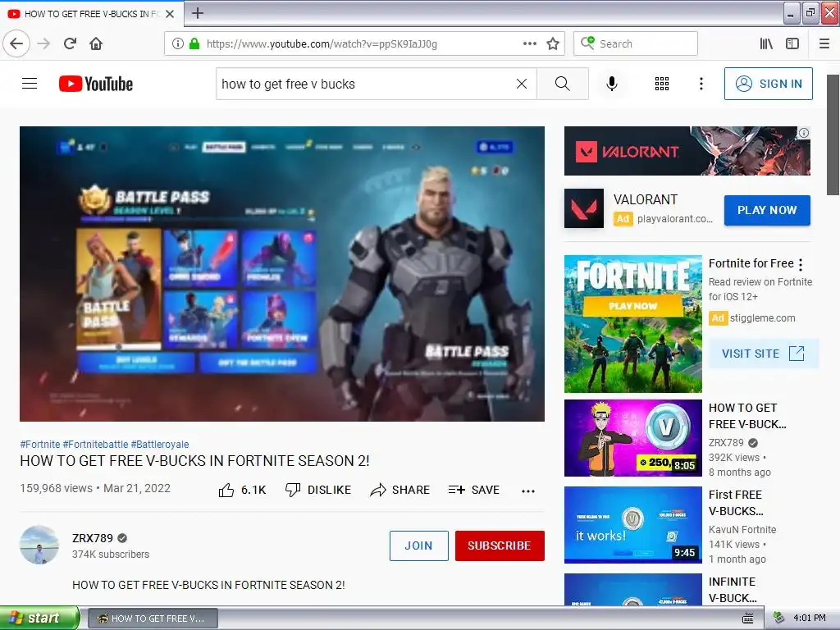Click KavuN Fortnite channel name
Image resolution: width=840 pixels, height=630 pixels.
pos(742,529)
